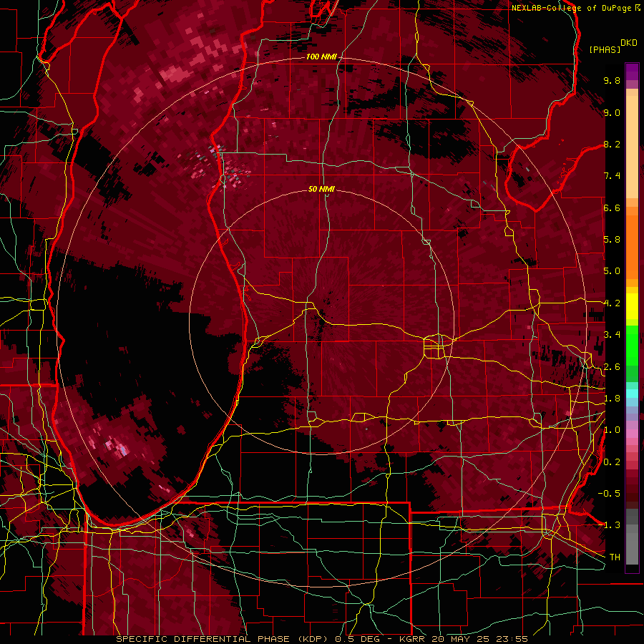
Task: Click the -0.5 value on color scale
Action: click(609, 494)
